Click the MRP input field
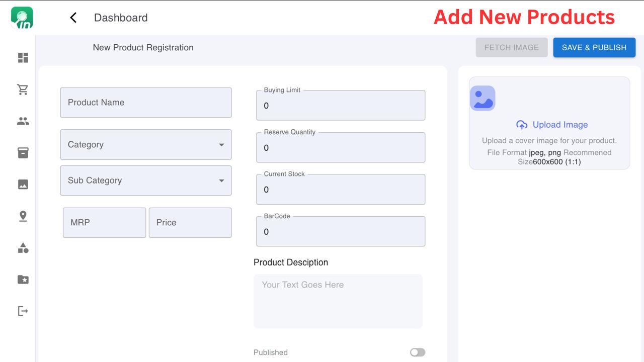 (104, 222)
